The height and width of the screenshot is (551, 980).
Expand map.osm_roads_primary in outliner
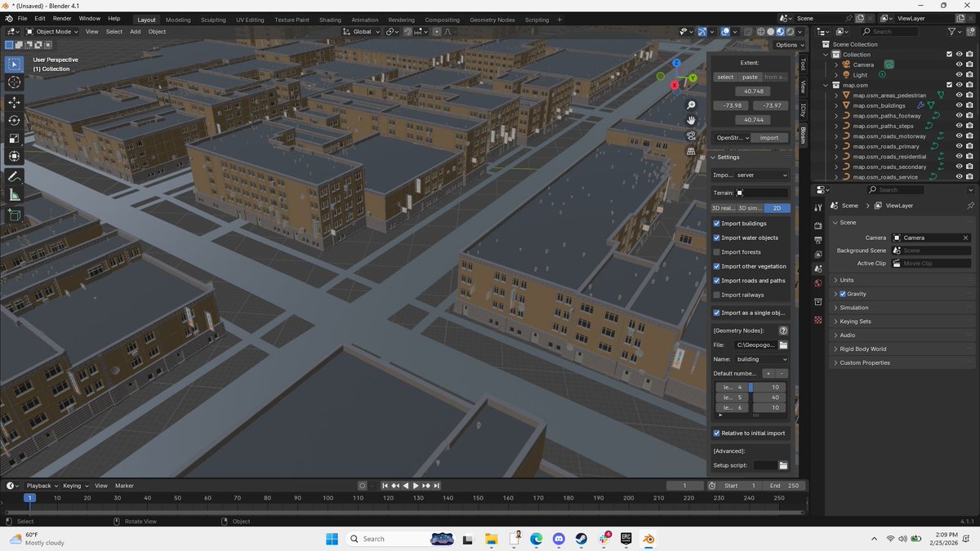tap(836, 146)
